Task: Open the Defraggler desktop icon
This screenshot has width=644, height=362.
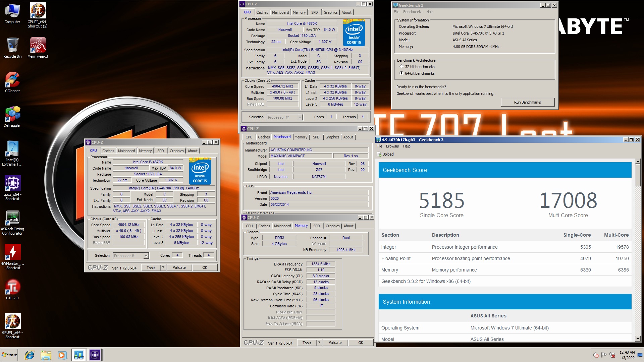Action: (12, 117)
